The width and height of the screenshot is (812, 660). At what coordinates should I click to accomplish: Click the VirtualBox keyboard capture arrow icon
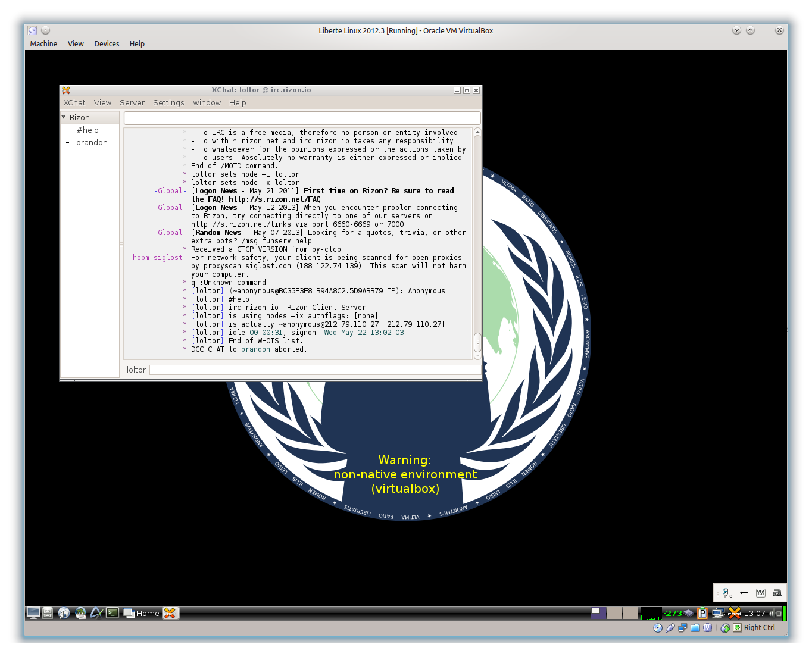point(738,628)
